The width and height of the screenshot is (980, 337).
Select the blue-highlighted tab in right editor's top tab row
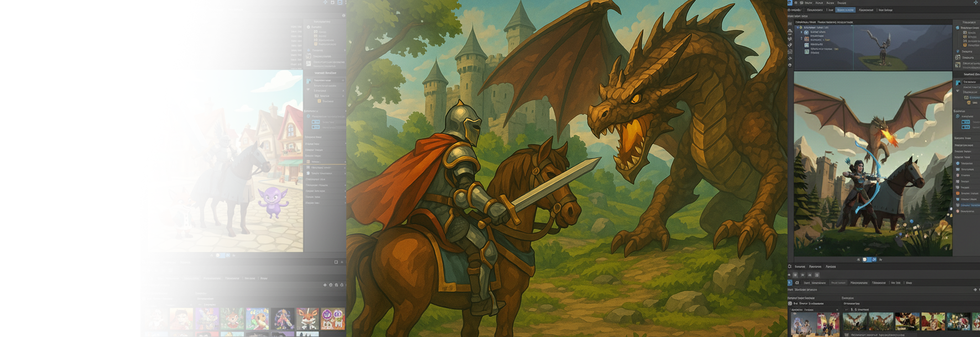coord(845,10)
